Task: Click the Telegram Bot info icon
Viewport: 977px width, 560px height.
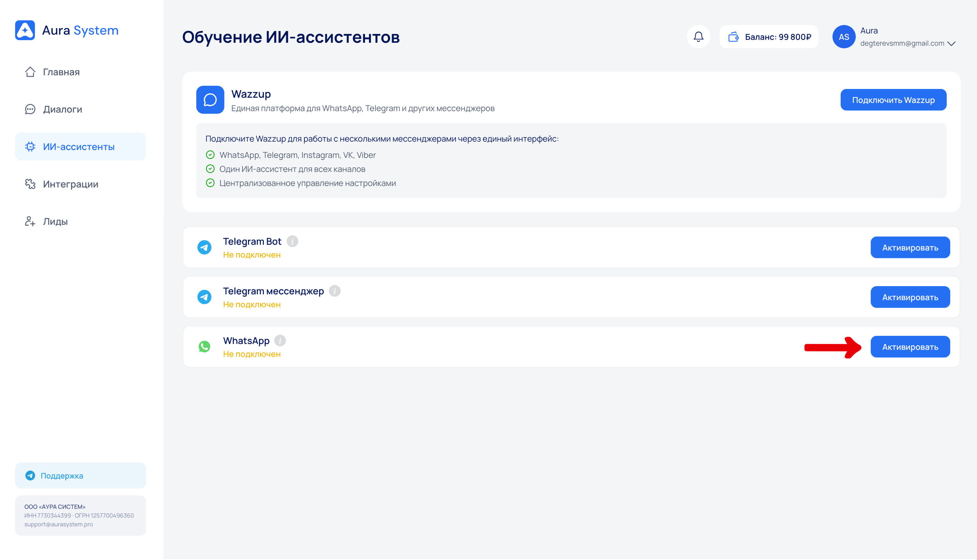Action: pos(292,241)
